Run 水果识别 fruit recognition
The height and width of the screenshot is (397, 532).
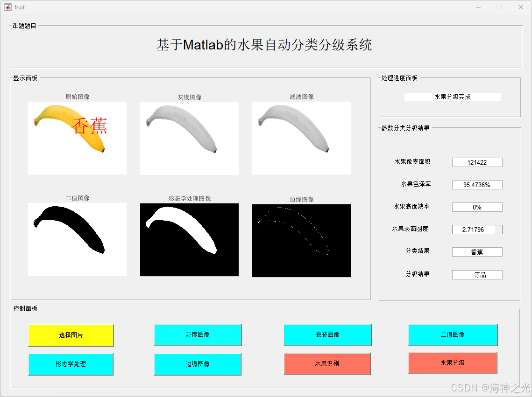tap(327, 364)
